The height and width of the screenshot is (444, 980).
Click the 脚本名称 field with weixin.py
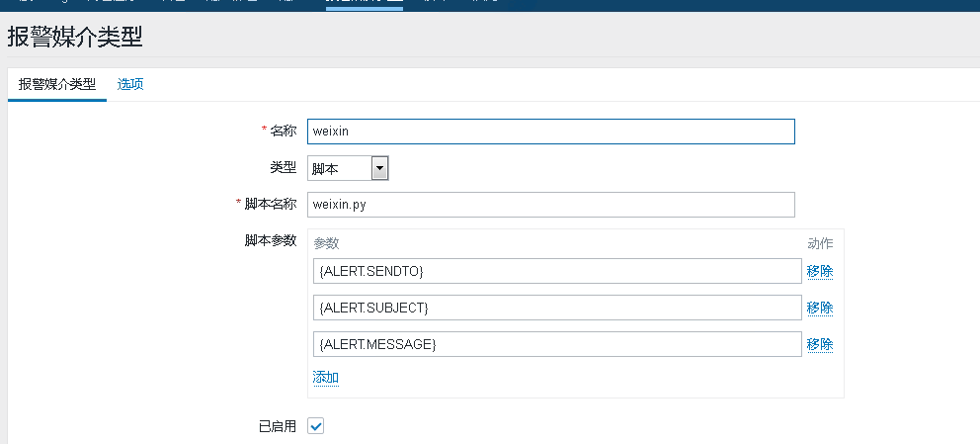click(550, 205)
